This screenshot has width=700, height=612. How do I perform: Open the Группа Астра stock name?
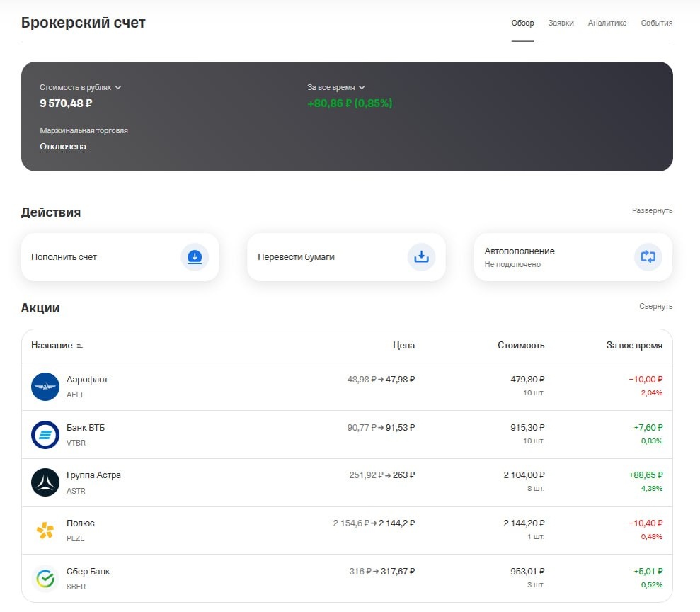click(93, 475)
